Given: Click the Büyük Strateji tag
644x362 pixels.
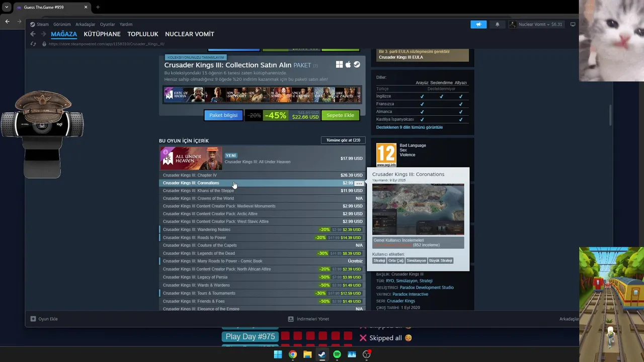Looking at the screenshot, I should [x=440, y=260].
